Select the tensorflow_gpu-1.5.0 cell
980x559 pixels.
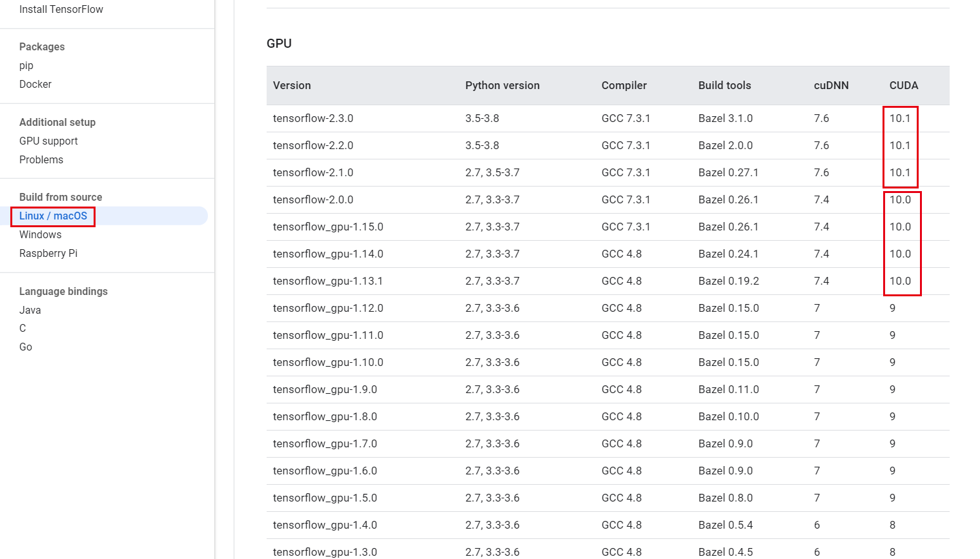pos(325,498)
